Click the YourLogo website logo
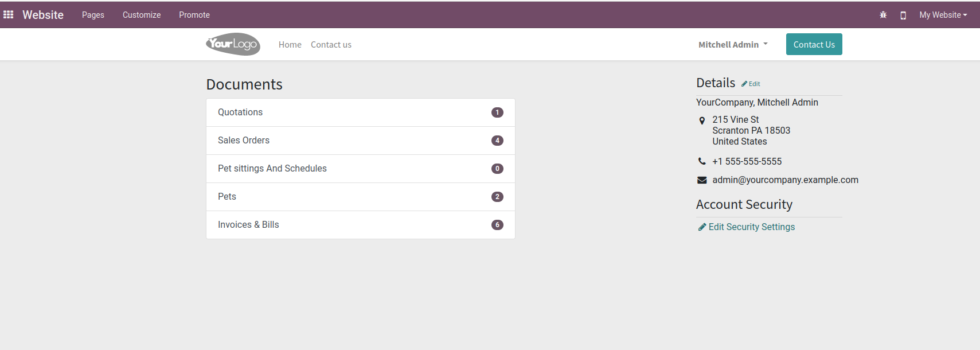This screenshot has width=980, height=350. tap(233, 44)
